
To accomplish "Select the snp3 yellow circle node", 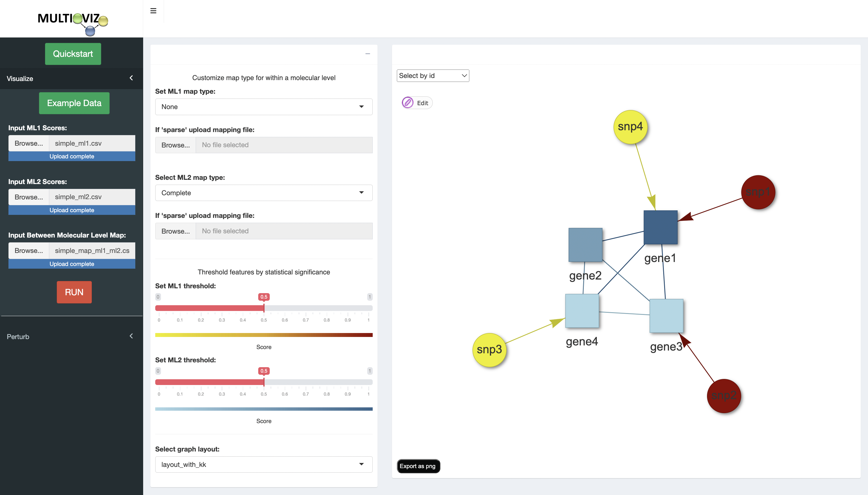I will click(489, 350).
